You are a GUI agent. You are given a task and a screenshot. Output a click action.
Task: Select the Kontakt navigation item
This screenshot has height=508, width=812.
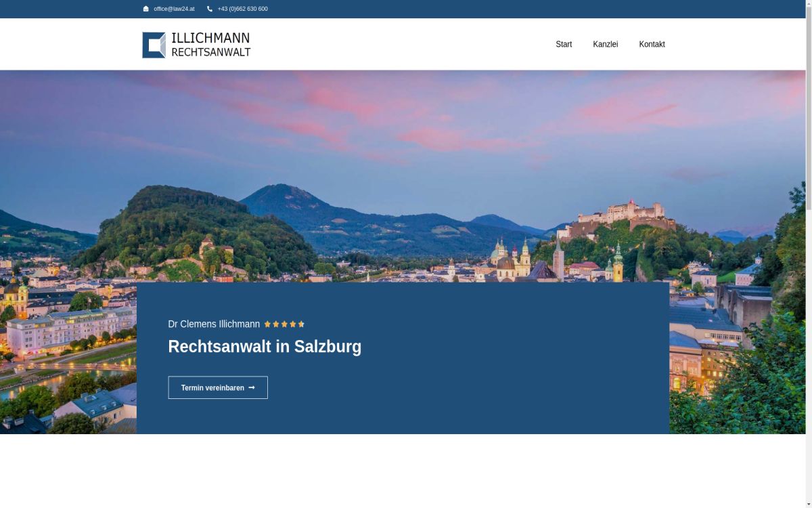[652, 44]
